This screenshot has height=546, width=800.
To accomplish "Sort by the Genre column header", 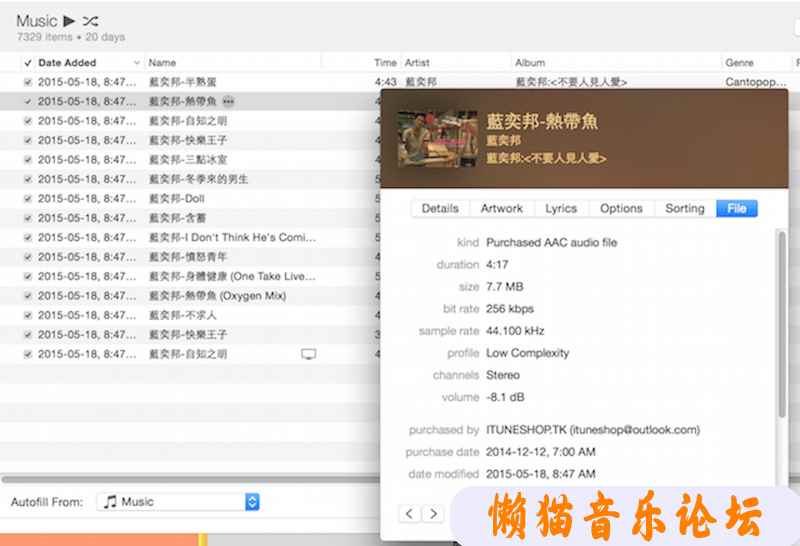I will point(739,63).
